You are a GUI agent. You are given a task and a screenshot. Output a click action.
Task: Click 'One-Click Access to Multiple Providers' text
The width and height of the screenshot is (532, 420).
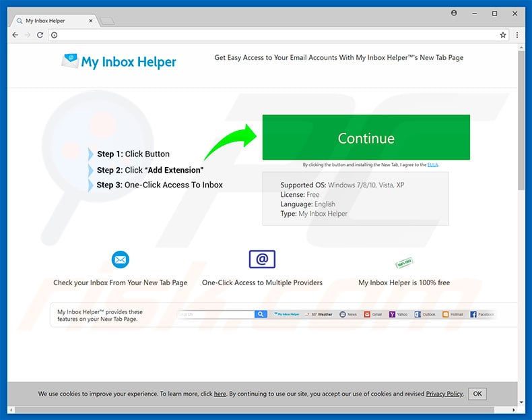[x=262, y=282]
